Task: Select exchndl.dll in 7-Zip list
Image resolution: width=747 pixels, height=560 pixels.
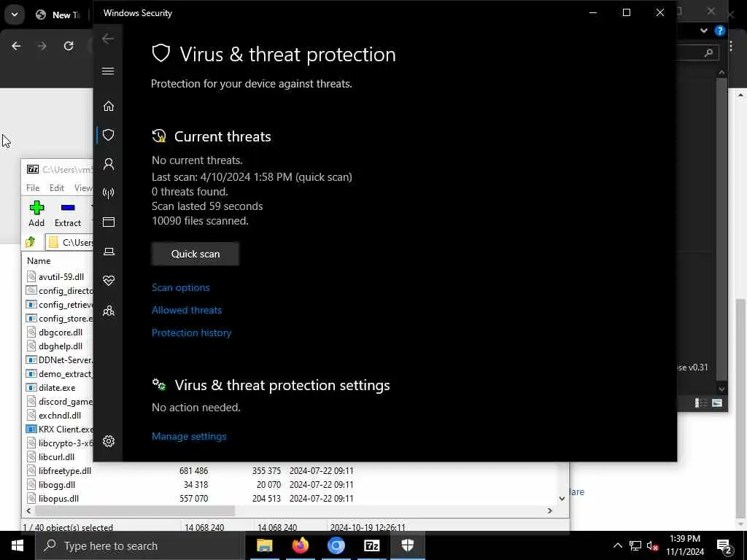Action: point(60,415)
